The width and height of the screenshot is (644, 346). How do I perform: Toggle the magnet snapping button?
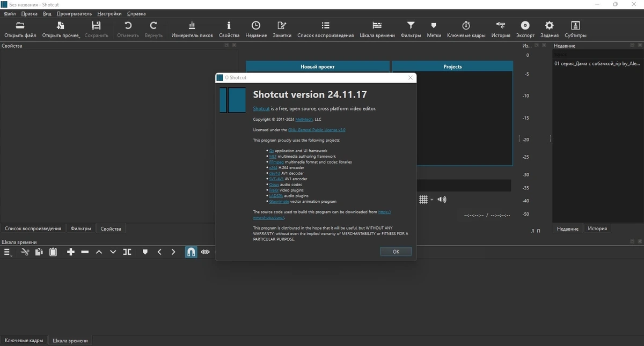click(x=191, y=252)
